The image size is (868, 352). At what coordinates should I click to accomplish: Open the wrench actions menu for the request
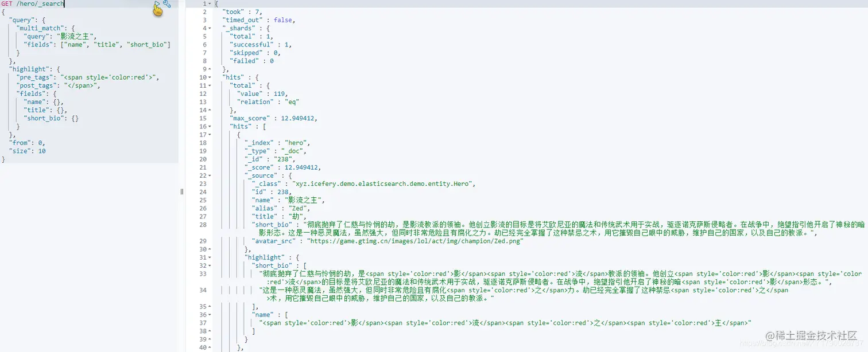[x=167, y=4]
